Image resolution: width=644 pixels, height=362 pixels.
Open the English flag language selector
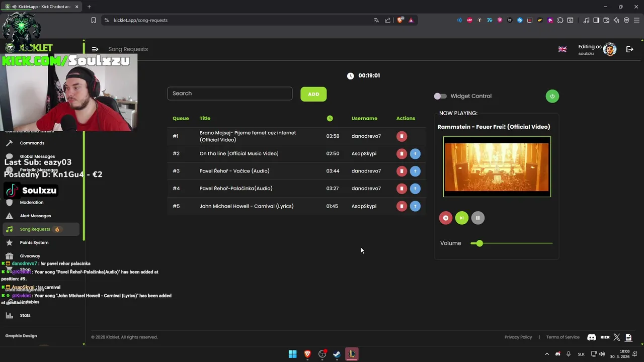[562, 49]
